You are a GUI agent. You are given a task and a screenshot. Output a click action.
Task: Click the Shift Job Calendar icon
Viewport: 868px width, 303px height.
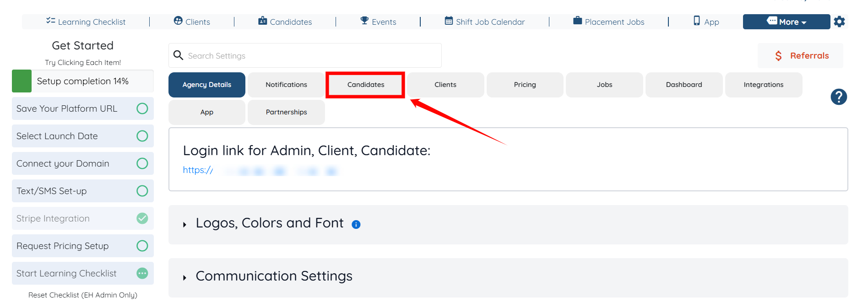point(449,21)
